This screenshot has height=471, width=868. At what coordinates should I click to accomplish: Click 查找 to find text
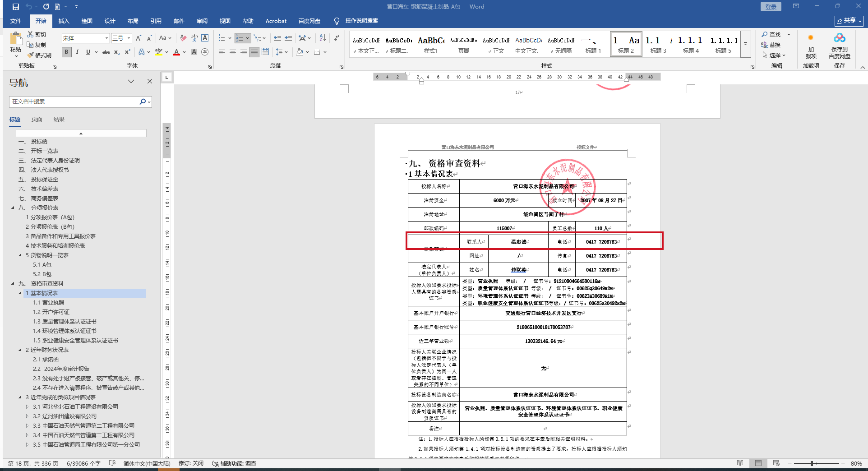coord(771,34)
